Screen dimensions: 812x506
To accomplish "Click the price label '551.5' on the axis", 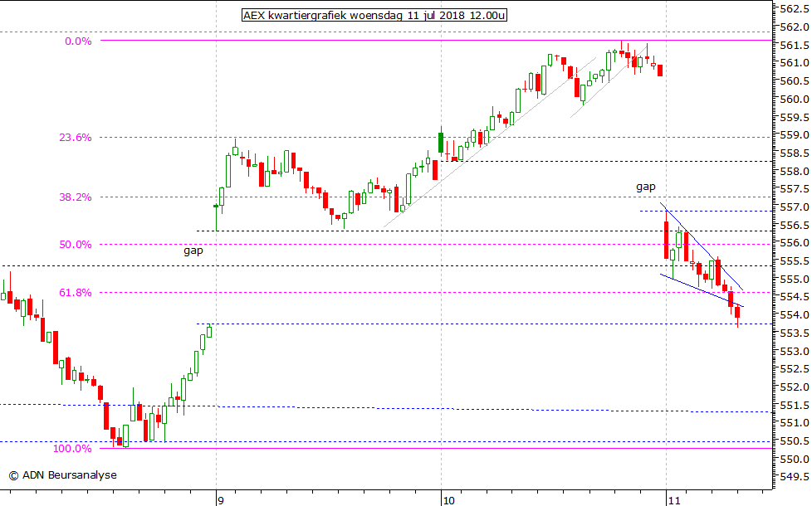I will click(x=795, y=405).
